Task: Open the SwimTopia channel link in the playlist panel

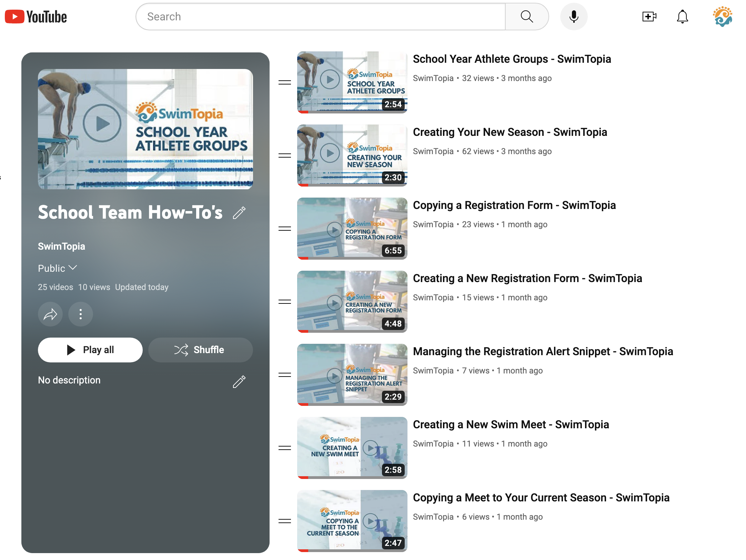Action: pos(61,246)
